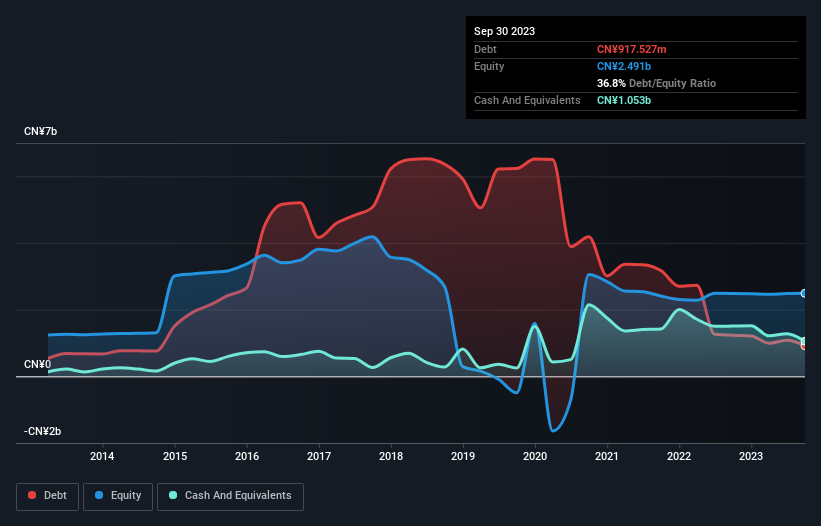The width and height of the screenshot is (821, 526).
Task: Toggle the Debt series legend button
Action: tap(48, 496)
